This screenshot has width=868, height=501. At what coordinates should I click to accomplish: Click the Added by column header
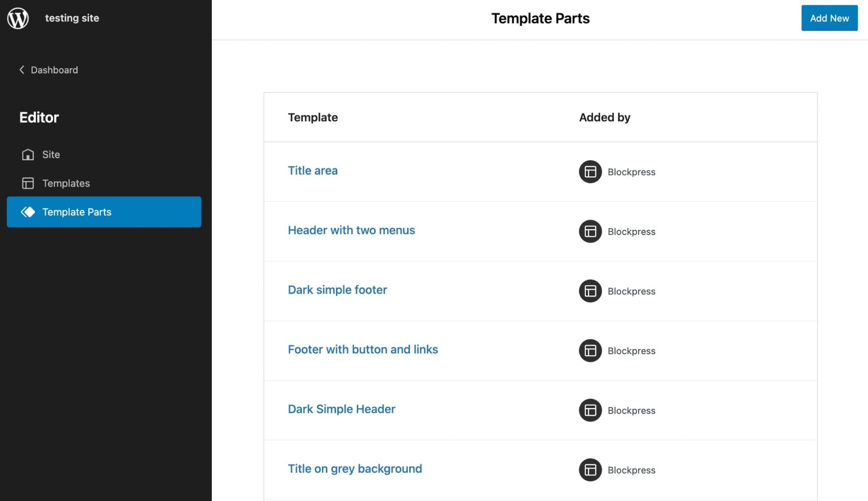click(604, 117)
